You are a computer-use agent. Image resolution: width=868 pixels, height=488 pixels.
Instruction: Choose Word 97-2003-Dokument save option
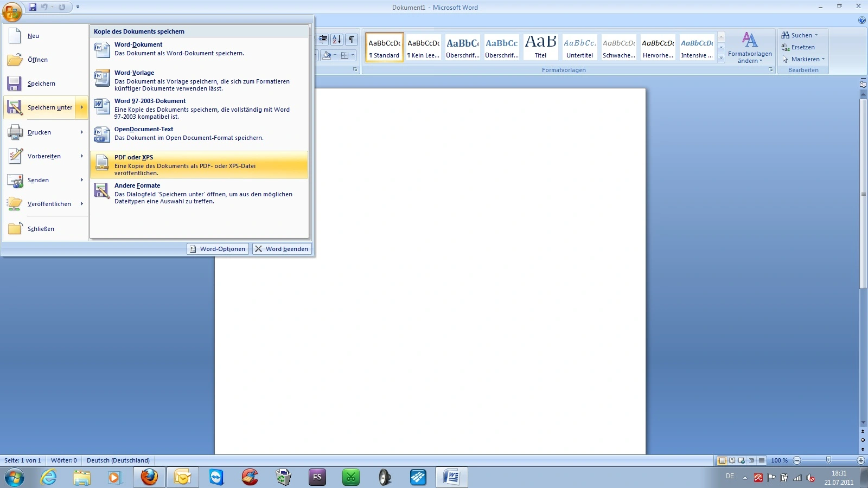click(199, 108)
